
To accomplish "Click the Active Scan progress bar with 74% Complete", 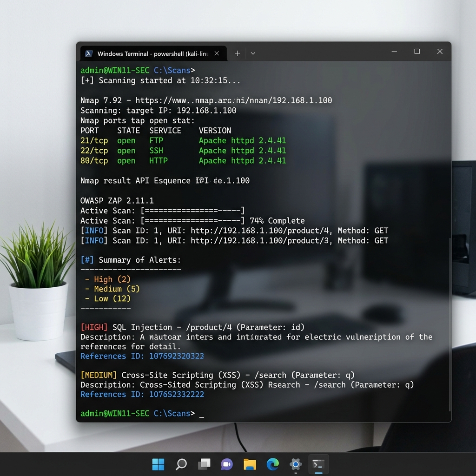I will pyautogui.click(x=192, y=221).
